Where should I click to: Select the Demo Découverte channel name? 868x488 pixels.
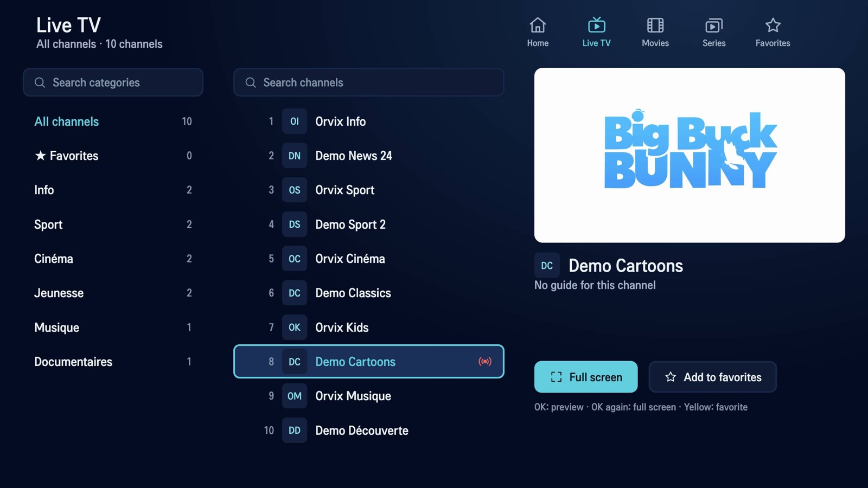click(x=362, y=431)
